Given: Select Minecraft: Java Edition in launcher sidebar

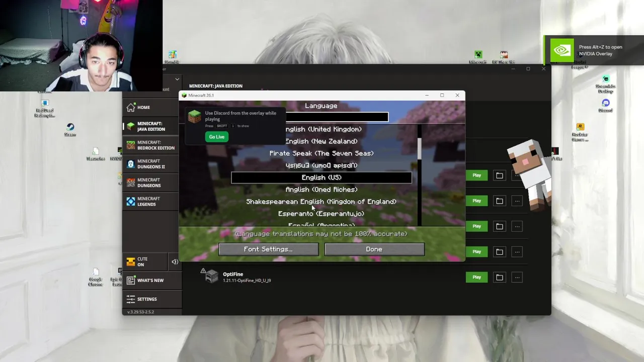Looking at the screenshot, I should (151, 126).
